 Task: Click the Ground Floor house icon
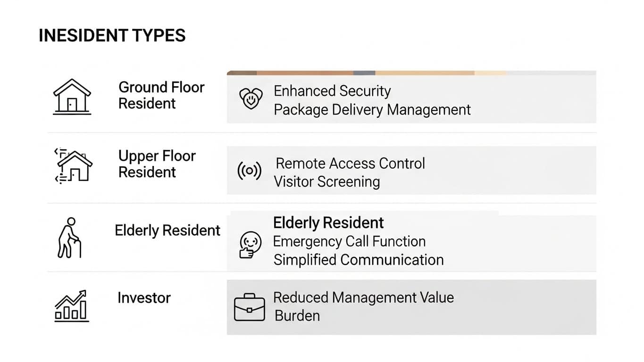point(72,97)
